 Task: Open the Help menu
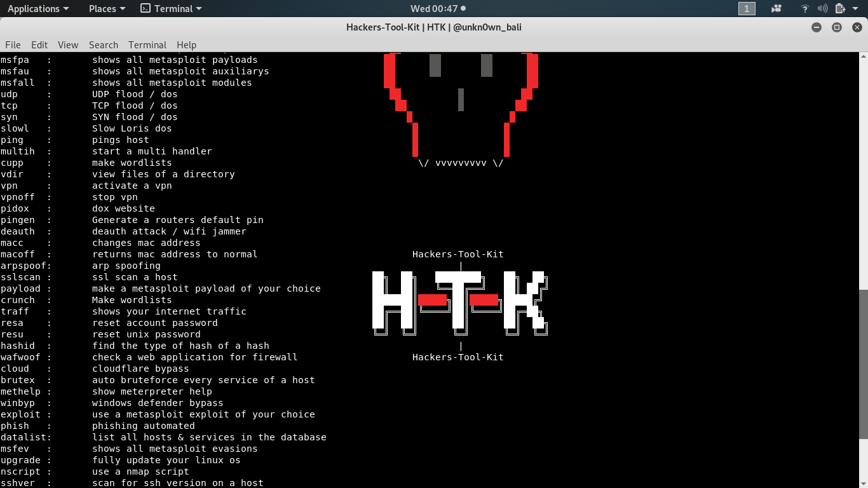point(186,44)
